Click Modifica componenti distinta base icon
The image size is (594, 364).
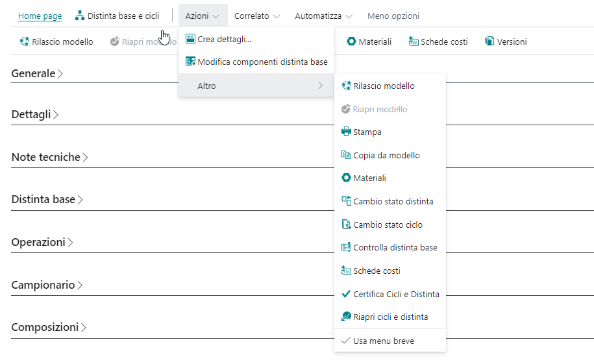click(190, 62)
